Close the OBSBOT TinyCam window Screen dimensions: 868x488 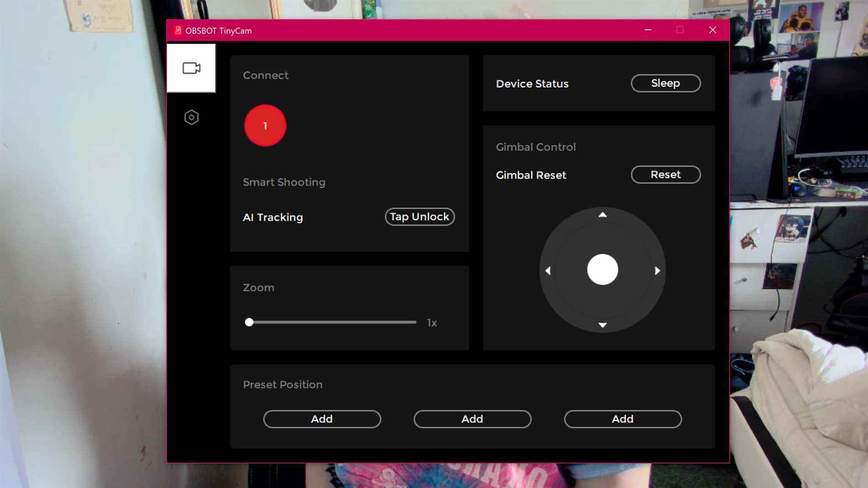coord(713,30)
